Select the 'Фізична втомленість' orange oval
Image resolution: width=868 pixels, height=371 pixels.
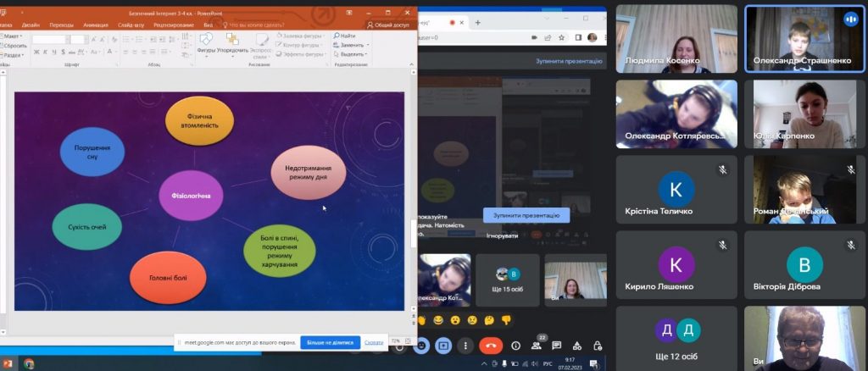coord(199,120)
